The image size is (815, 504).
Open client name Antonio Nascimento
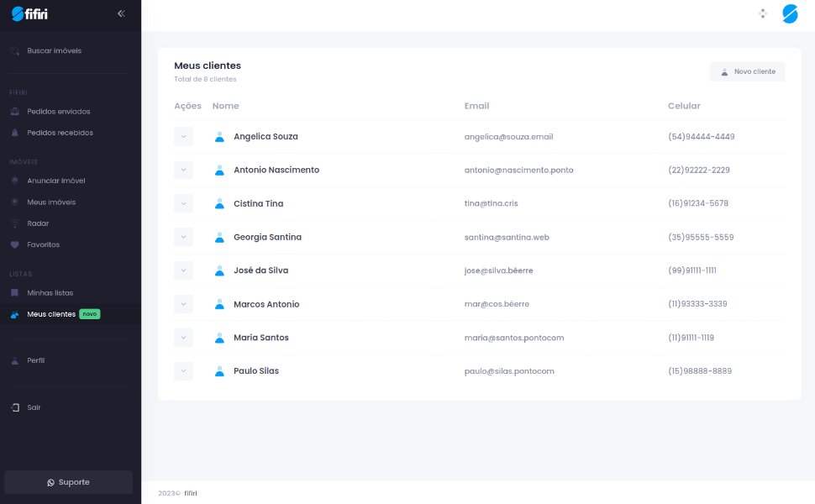pyautogui.click(x=276, y=170)
